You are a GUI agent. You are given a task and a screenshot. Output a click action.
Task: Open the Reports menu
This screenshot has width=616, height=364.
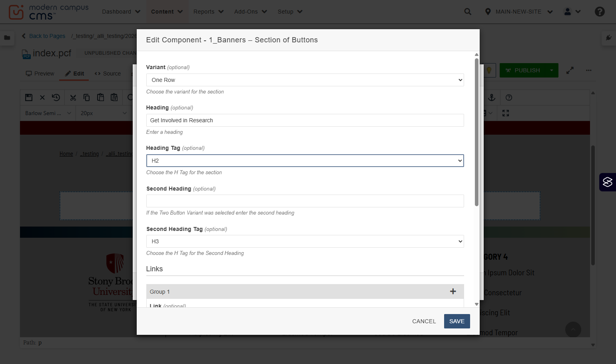[208, 12]
